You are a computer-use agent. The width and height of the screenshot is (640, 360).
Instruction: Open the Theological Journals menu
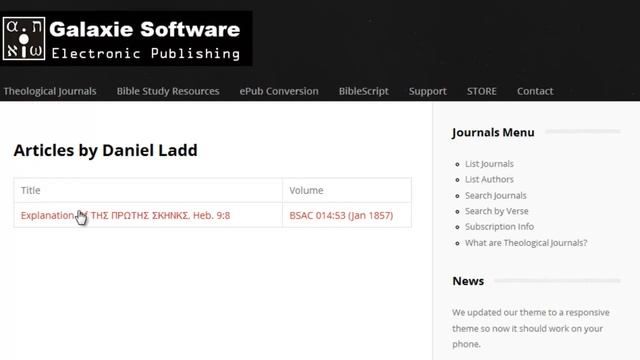[50, 91]
